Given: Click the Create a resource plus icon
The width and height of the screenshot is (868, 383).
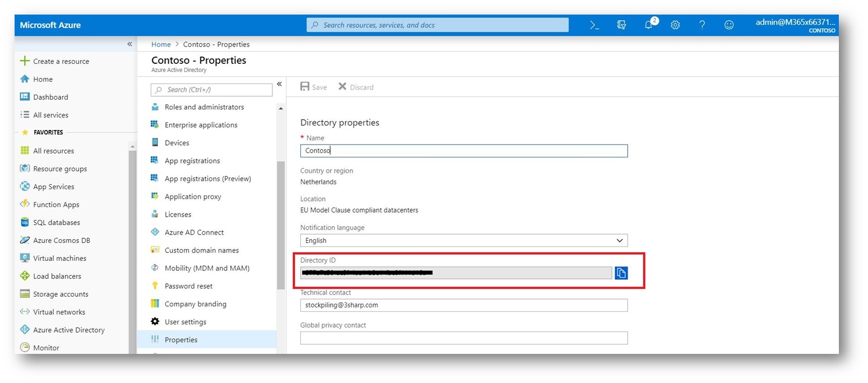Looking at the screenshot, I should coord(25,61).
